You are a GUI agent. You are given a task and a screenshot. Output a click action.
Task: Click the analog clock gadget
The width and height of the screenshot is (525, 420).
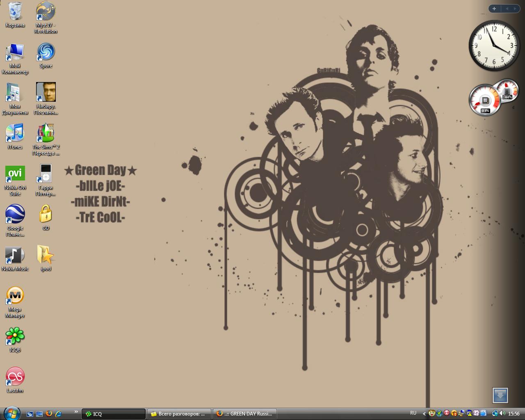[494, 46]
